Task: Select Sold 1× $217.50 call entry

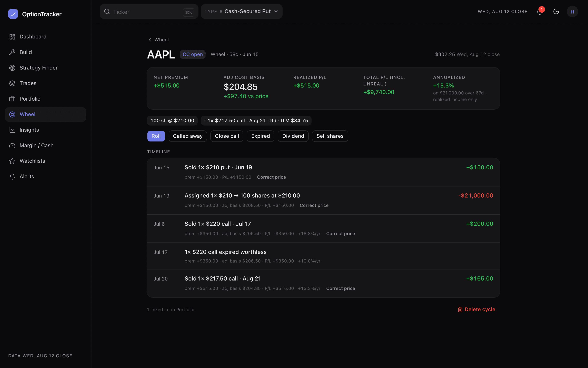Action: [x=323, y=283]
